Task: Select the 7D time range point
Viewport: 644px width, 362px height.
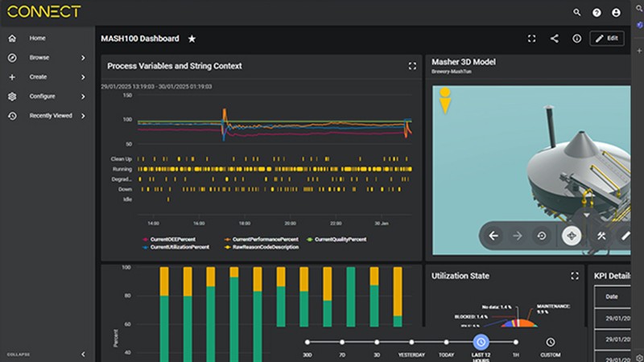Action: coord(342,342)
